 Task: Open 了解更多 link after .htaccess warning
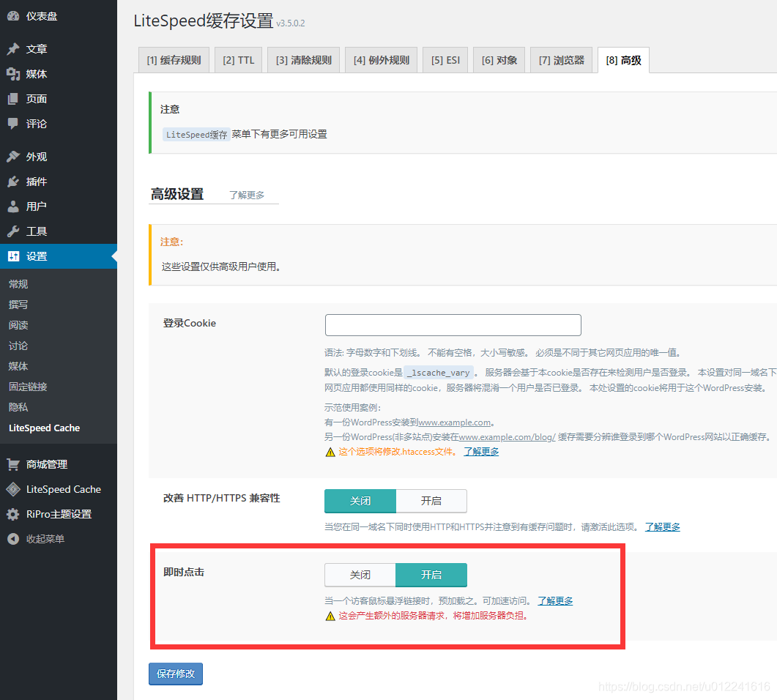(x=481, y=452)
